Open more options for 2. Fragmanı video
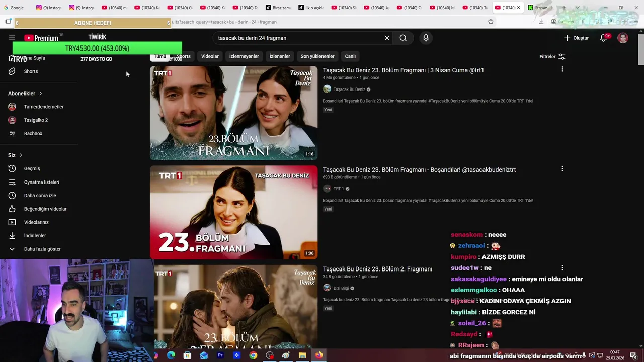This screenshot has height=362, width=644. [562, 268]
